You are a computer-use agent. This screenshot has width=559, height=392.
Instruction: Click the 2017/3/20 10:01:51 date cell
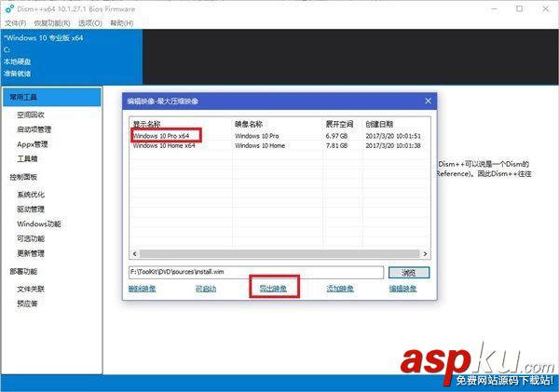point(393,136)
